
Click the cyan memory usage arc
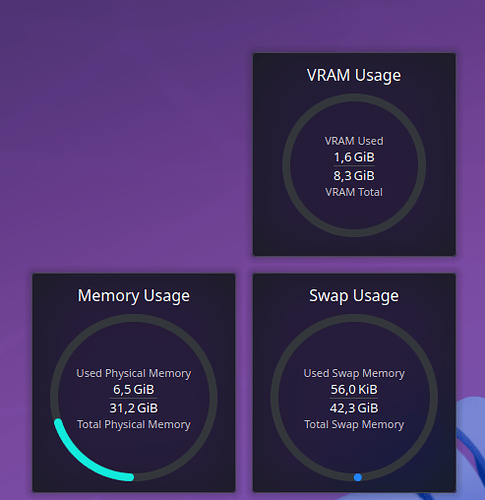coord(81,461)
